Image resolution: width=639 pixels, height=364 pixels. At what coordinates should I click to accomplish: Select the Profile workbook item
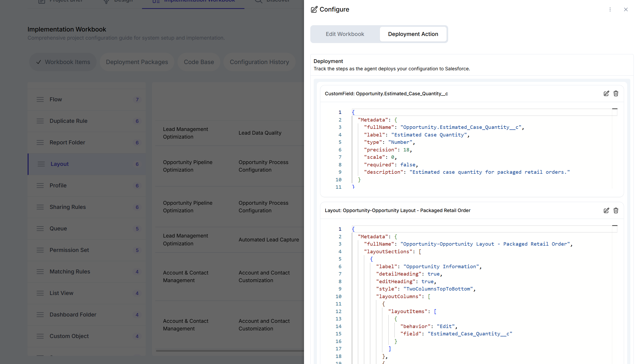pos(87,186)
